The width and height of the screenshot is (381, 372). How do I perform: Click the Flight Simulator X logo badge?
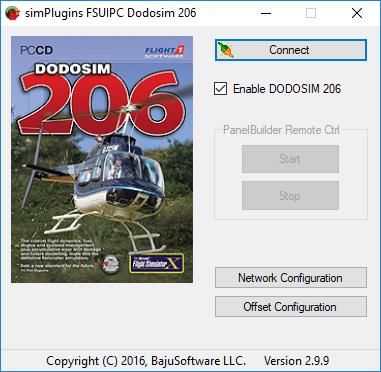pyautogui.click(x=156, y=263)
